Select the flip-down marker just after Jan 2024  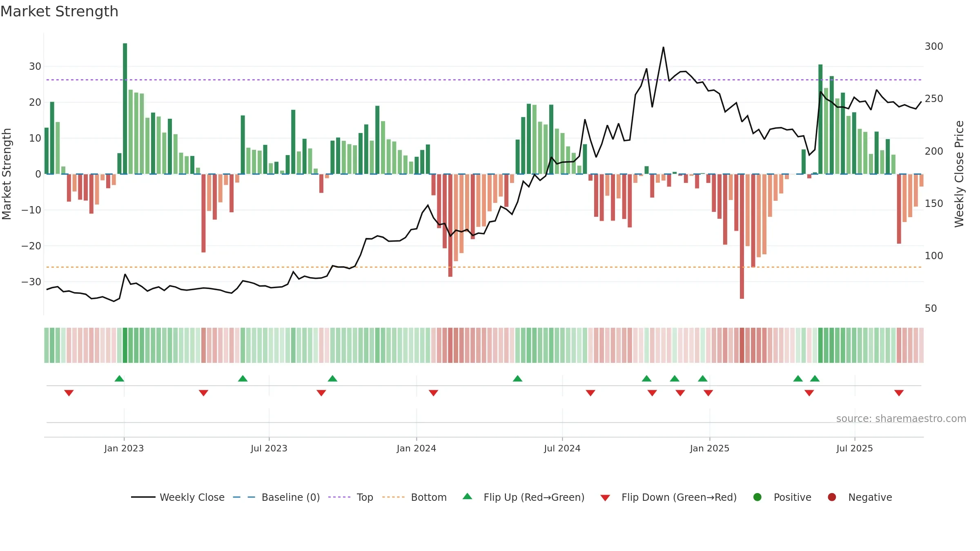433,393
